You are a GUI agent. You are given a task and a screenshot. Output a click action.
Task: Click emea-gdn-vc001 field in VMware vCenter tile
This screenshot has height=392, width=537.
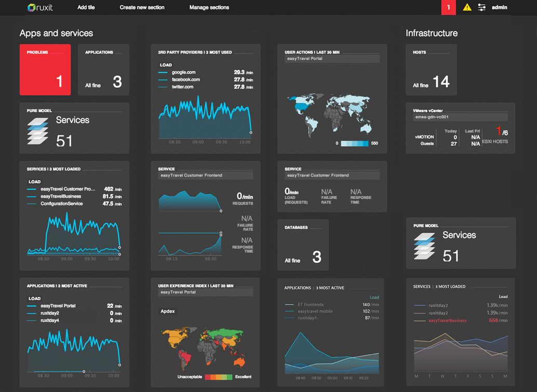(460, 117)
